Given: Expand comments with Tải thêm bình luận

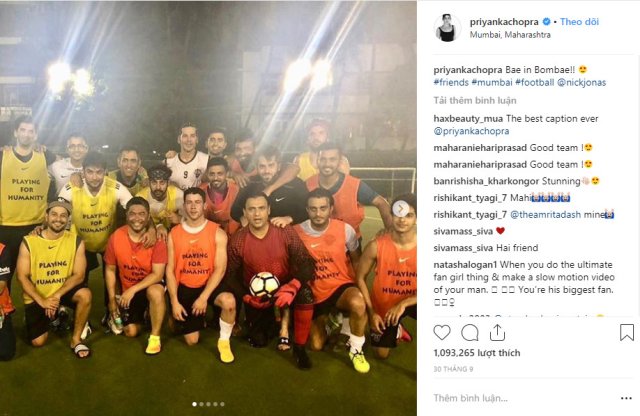Looking at the screenshot, I should pyautogui.click(x=475, y=100).
